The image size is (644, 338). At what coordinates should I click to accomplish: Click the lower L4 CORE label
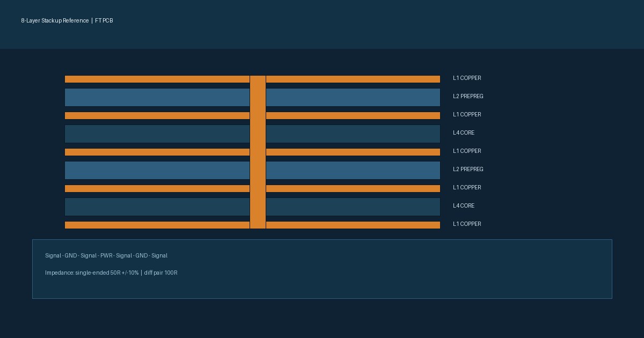(464, 206)
